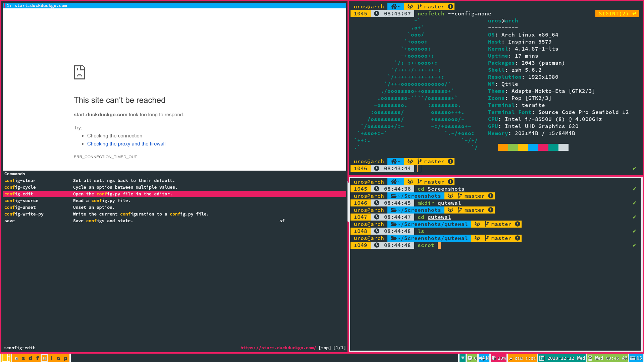Switch to workspace group 'a'

16,358
